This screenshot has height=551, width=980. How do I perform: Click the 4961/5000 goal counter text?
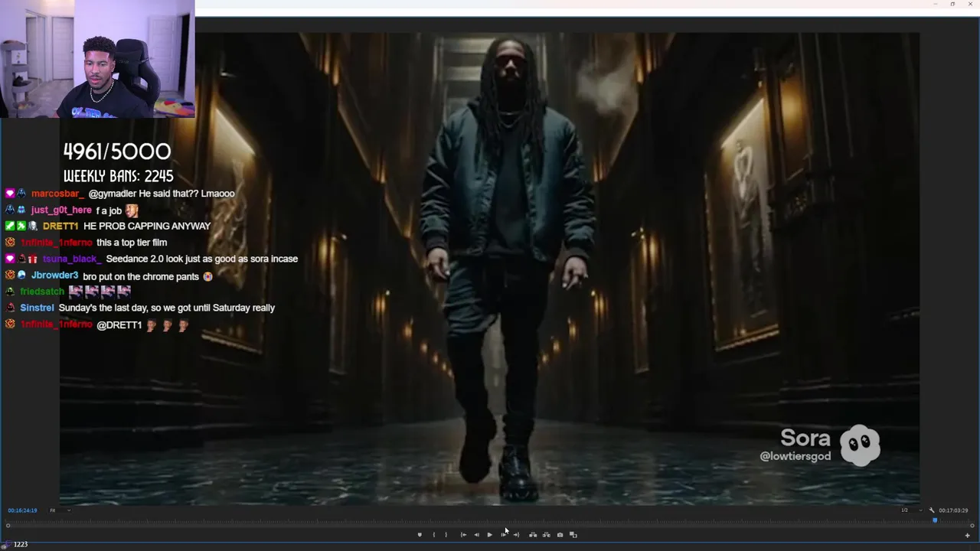click(117, 152)
